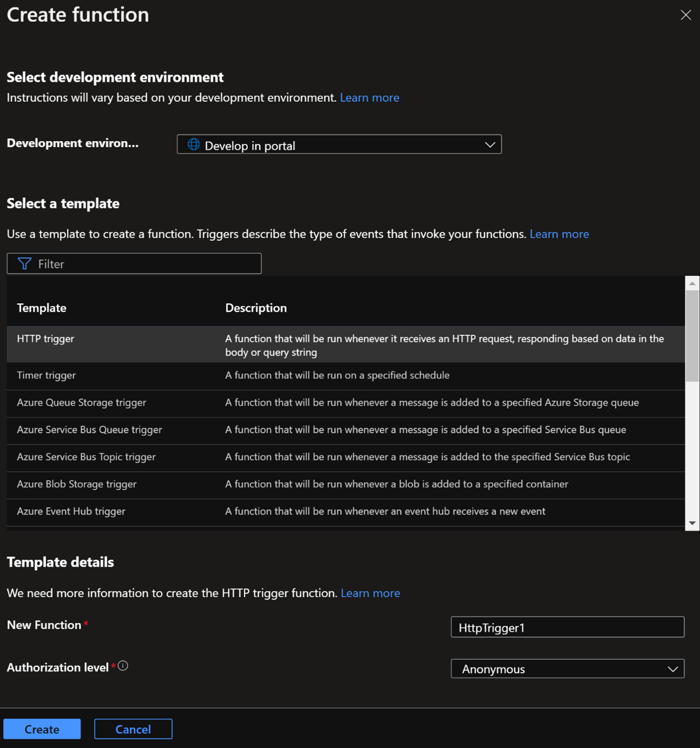This screenshot has height=748, width=700.
Task: Click HTTP trigger description about HTTP request
Action: pos(445,345)
